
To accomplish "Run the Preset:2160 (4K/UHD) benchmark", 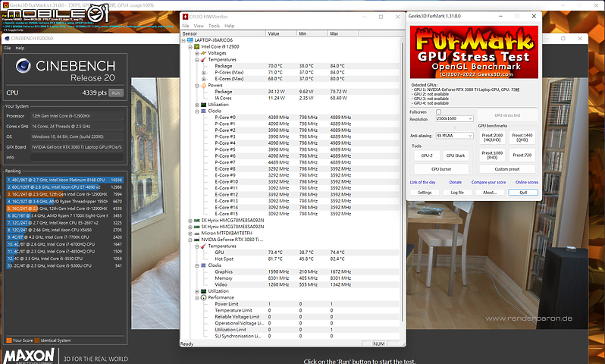I will (492, 137).
